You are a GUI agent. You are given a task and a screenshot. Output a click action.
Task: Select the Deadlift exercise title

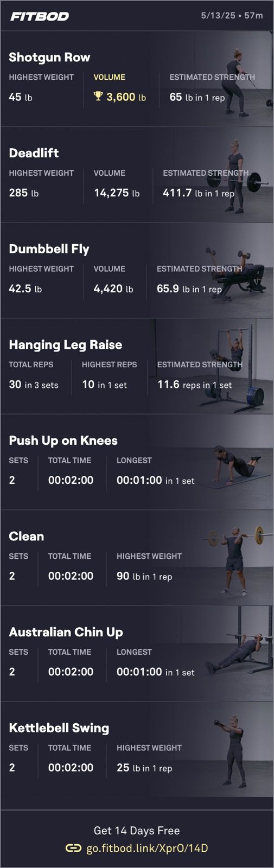(34, 153)
